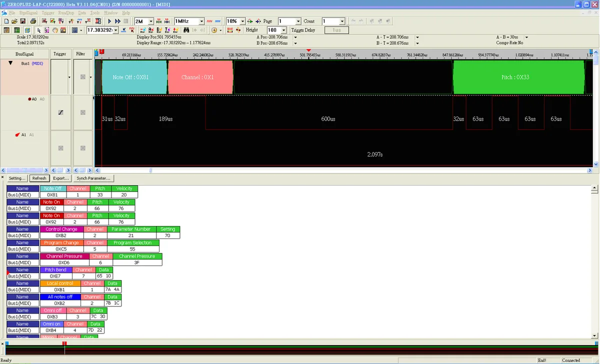Click the waveform horizontal scrollbar thumb
Image resolution: width=600 pixels, height=364 pixels.
coord(150,170)
